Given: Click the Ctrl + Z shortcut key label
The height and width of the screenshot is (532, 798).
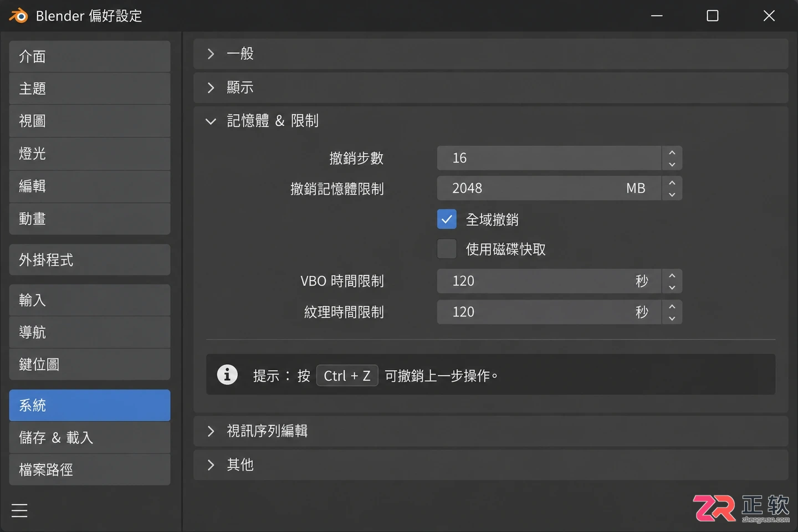Looking at the screenshot, I should click(347, 376).
